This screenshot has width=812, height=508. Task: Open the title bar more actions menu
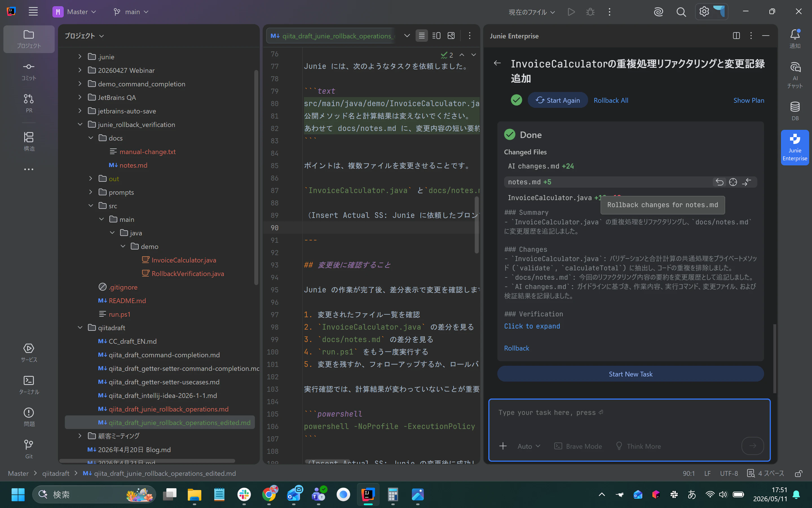point(609,12)
